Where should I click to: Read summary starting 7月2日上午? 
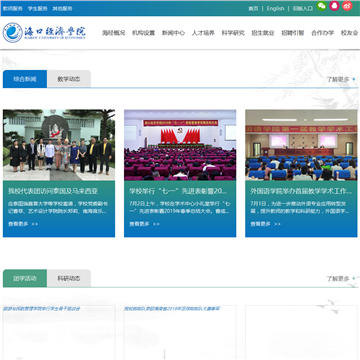coord(180,207)
